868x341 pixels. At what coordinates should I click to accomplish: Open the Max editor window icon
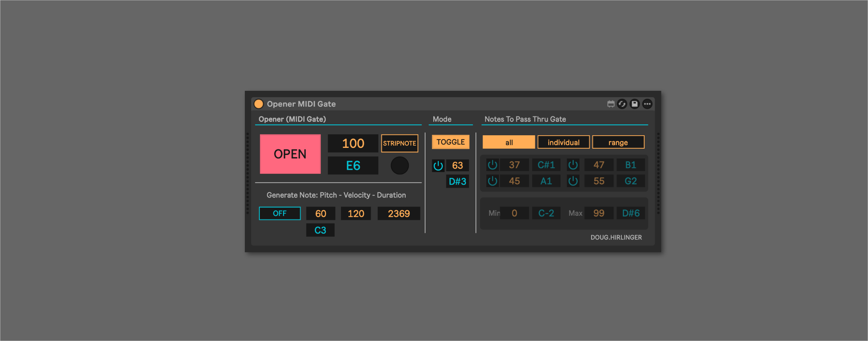(611, 104)
